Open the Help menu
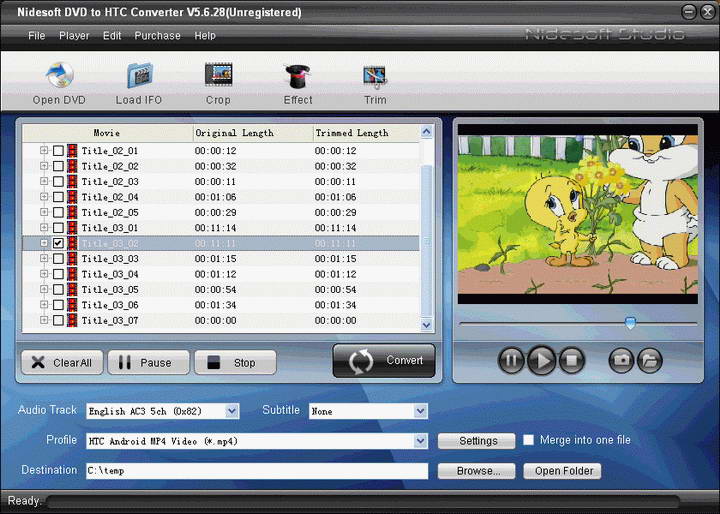The width and height of the screenshot is (720, 514). pos(205,36)
